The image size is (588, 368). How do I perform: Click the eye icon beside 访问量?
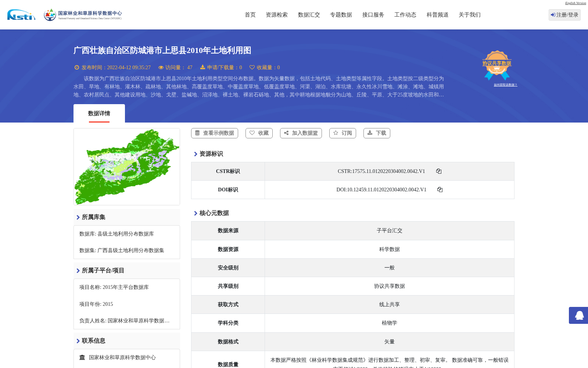click(x=161, y=67)
